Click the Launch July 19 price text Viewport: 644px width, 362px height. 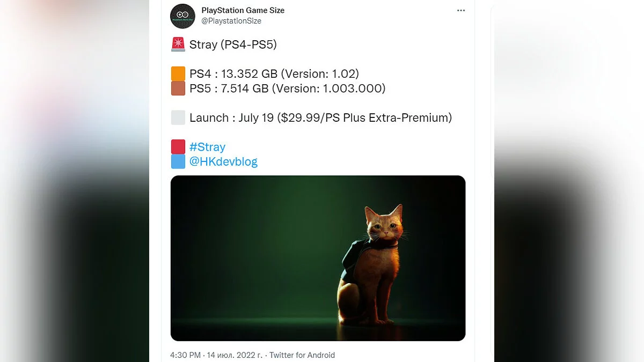[320, 118]
